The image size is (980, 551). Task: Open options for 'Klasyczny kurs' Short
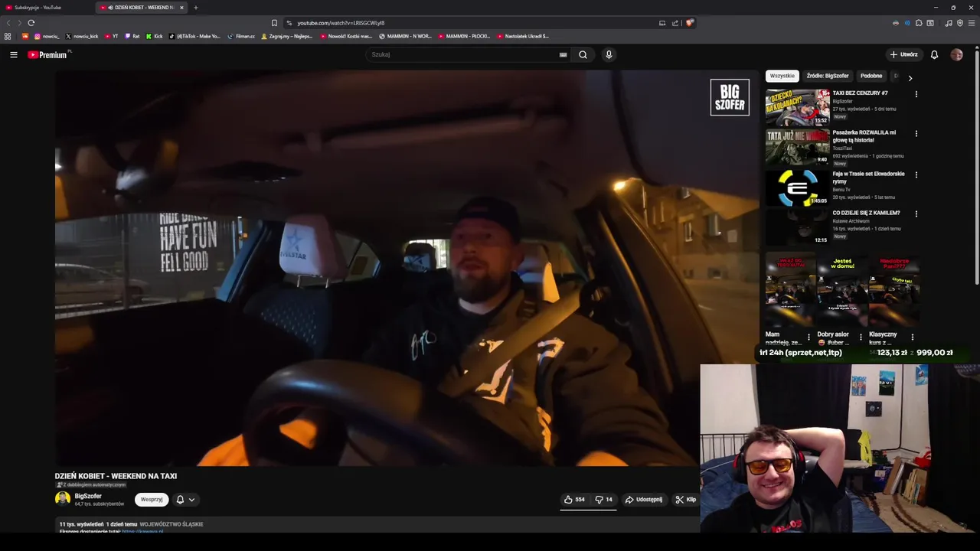(x=912, y=337)
